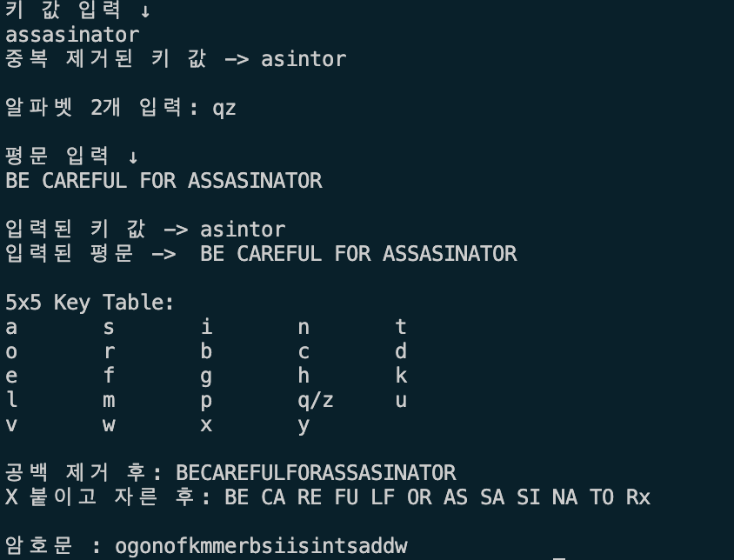734x560 pixels.
Task: Click "qz" after the two-alphabet prompt
Action: (224, 108)
